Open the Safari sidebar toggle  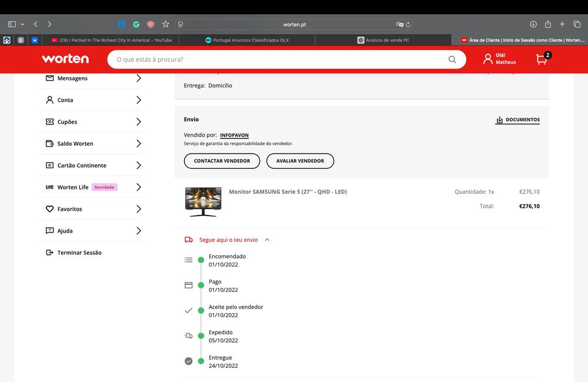(x=12, y=24)
